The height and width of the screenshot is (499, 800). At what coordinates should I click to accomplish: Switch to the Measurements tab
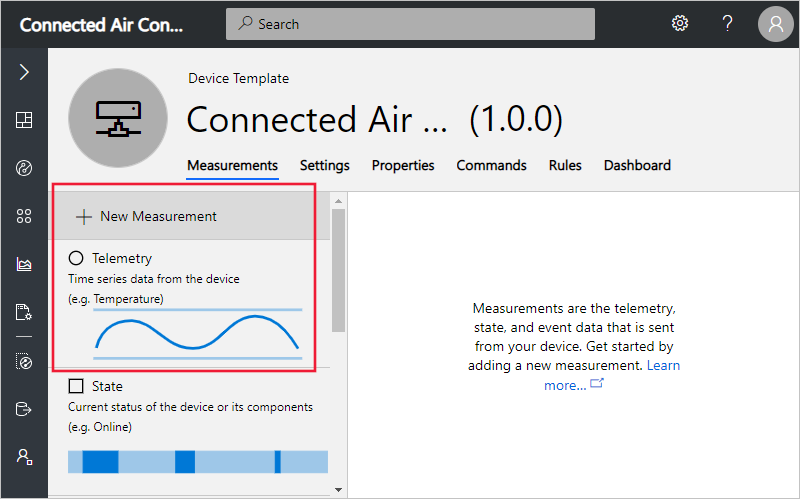pyautogui.click(x=232, y=165)
